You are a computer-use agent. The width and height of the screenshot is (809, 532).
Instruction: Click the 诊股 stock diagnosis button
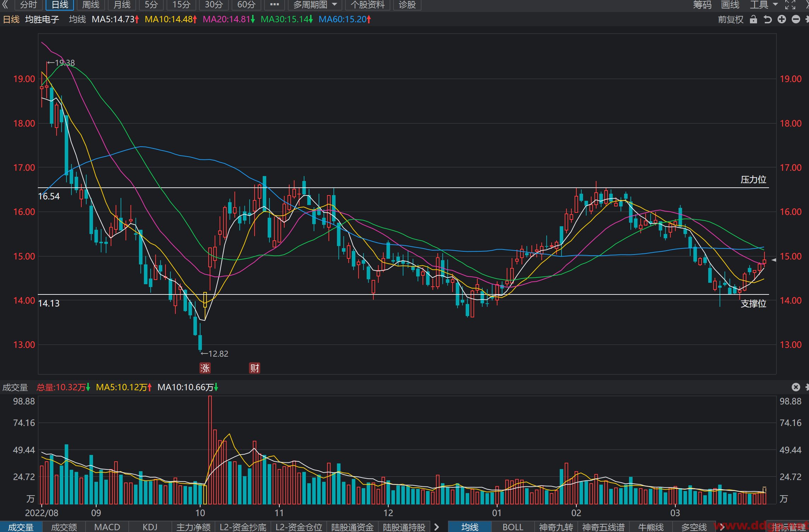(407, 5)
